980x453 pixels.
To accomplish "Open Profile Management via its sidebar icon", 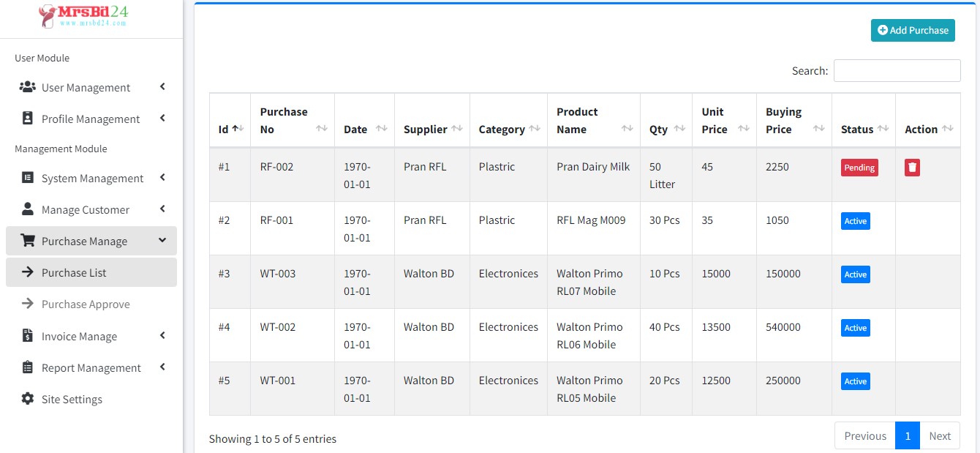I will point(26,119).
